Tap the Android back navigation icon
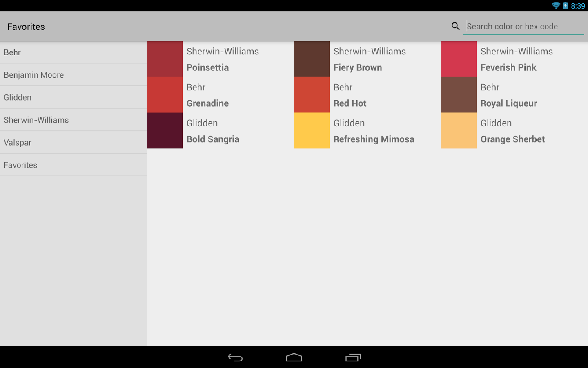The image size is (588, 368). pos(235,357)
